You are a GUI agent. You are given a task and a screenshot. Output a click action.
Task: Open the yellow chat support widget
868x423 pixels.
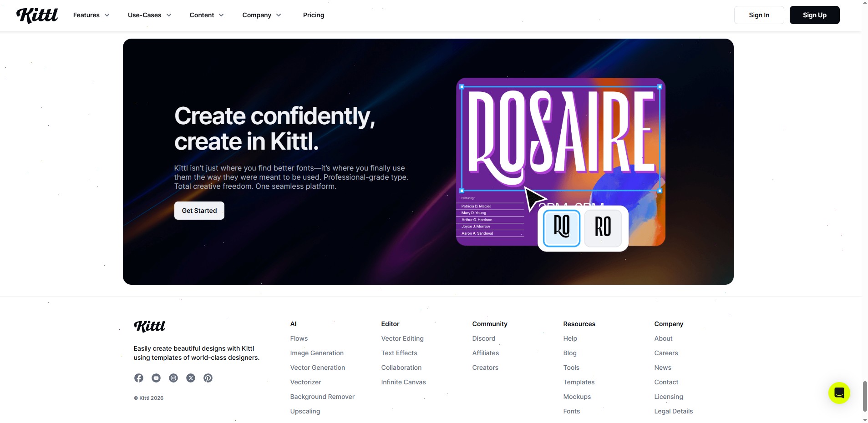pyautogui.click(x=839, y=393)
